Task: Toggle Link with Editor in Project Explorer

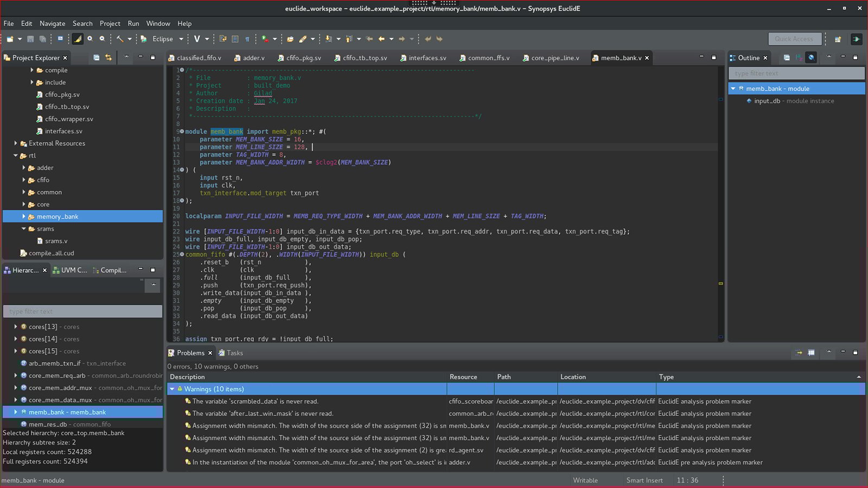Action: (x=108, y=57)
